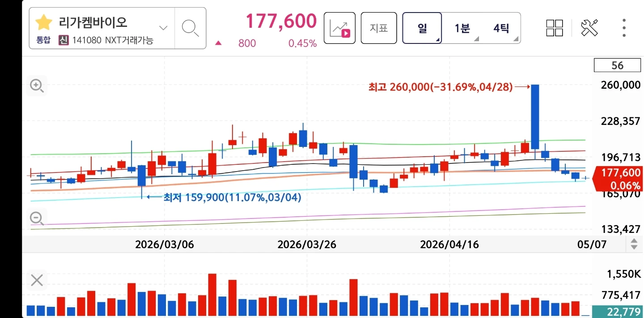This screenshot has height=318, width=644.
Task: Open the four-square layout grid icon
Action: [x=555, y=28]
